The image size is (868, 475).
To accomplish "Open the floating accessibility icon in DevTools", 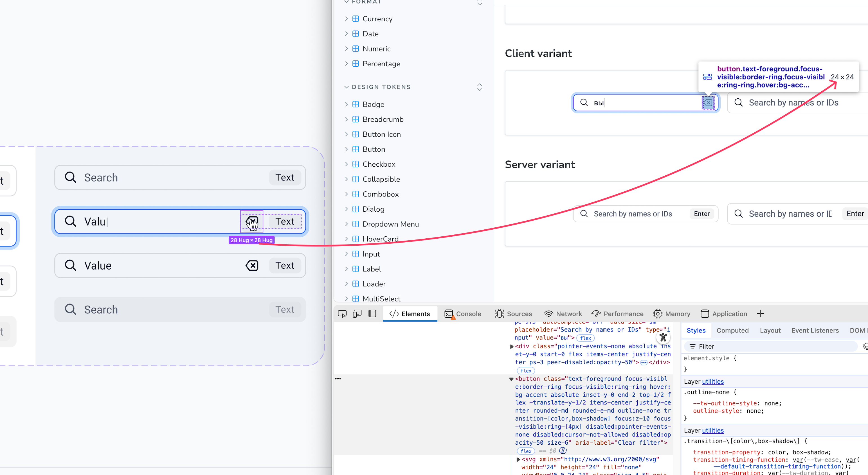I will pos(663,337).
